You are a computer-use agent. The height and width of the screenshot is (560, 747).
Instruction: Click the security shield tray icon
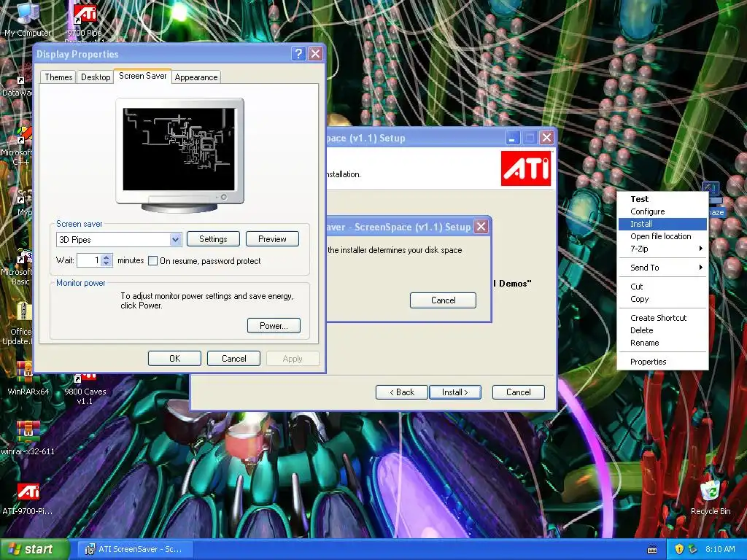(x=679, y=549)
